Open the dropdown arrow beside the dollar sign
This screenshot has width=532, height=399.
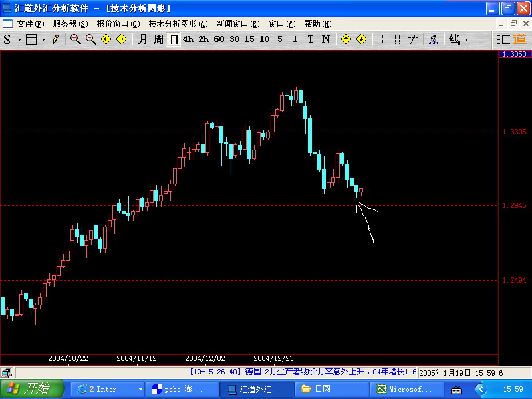[19, 40]
